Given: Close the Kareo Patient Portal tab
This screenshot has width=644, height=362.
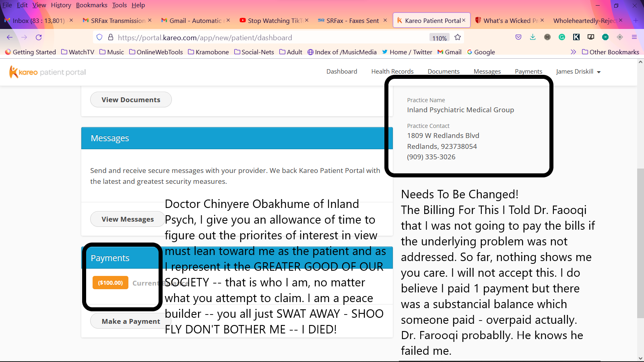Looking at the screenshot, I should pyautogui.click(x=464, y=20).
